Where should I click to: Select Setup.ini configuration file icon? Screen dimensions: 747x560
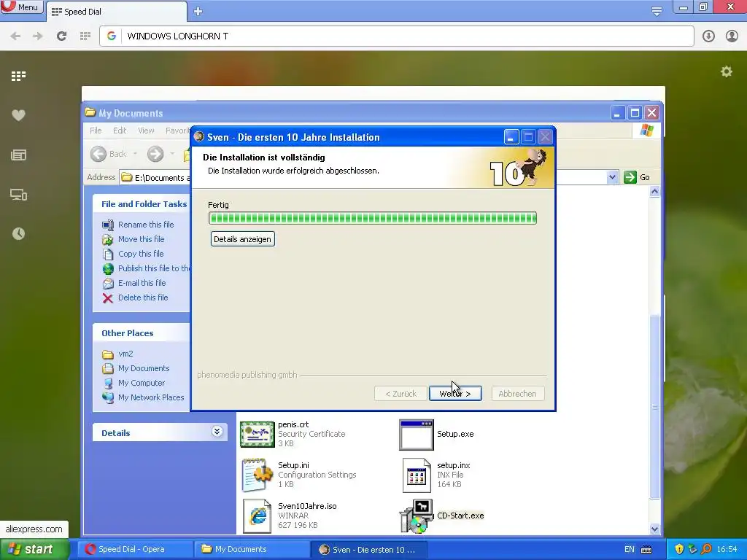click(258, 475)
